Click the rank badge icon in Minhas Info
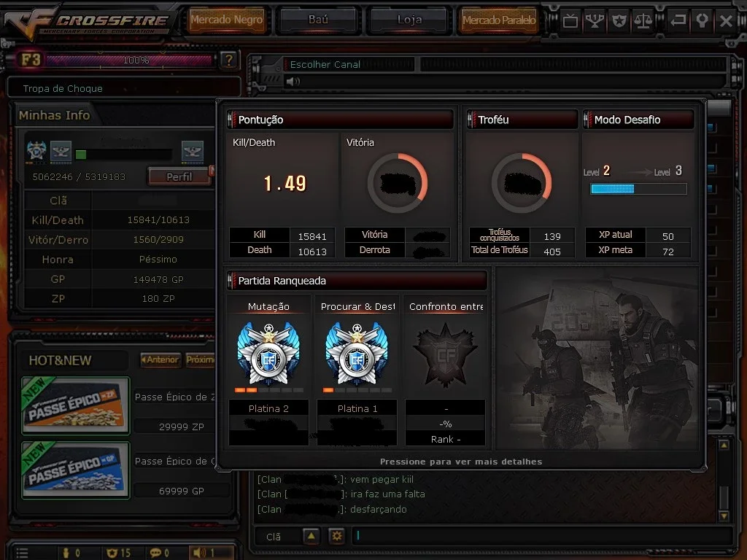The height and width of the screenshot is (560, 747). [x=36, y=152]
